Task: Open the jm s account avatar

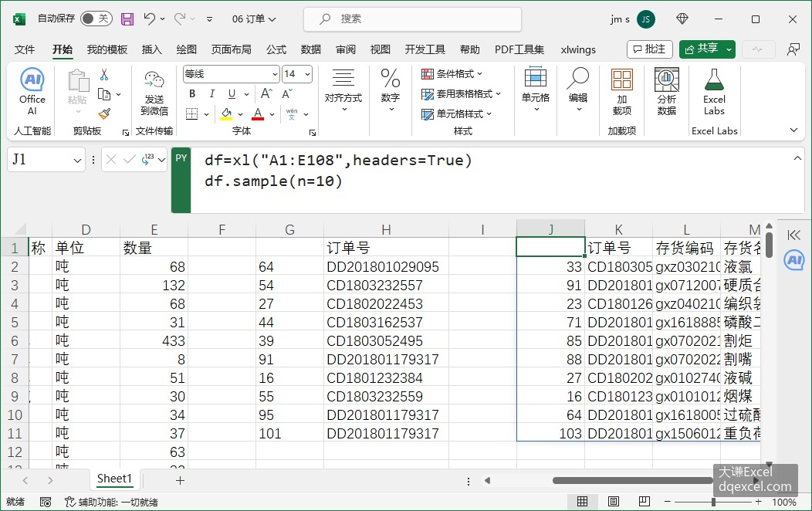Action: 645,19
